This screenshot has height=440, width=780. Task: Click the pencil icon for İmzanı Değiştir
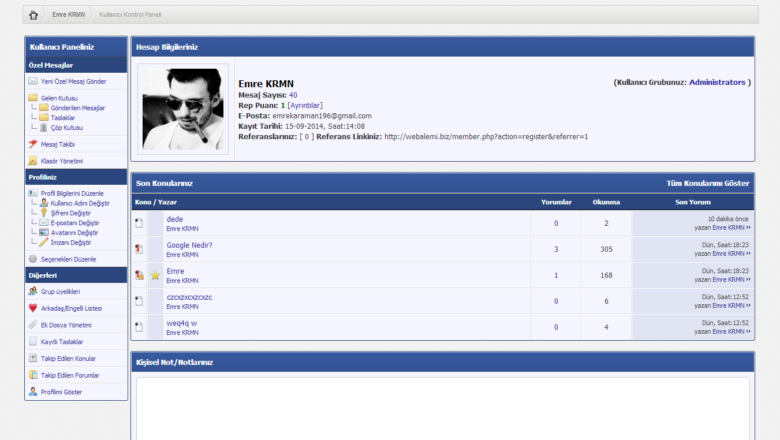click(x=43, y=242)
